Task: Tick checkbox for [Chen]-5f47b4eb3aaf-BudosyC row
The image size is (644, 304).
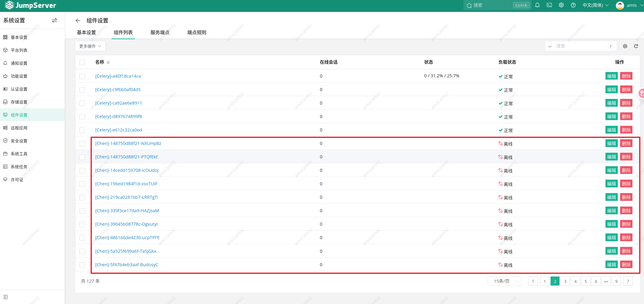Action: point(82,265)
